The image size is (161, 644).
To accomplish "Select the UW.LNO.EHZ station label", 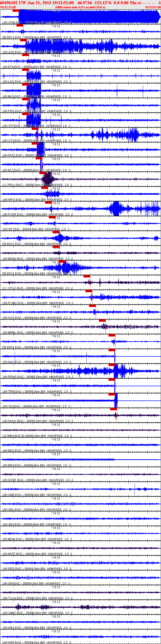I will 12,81.
